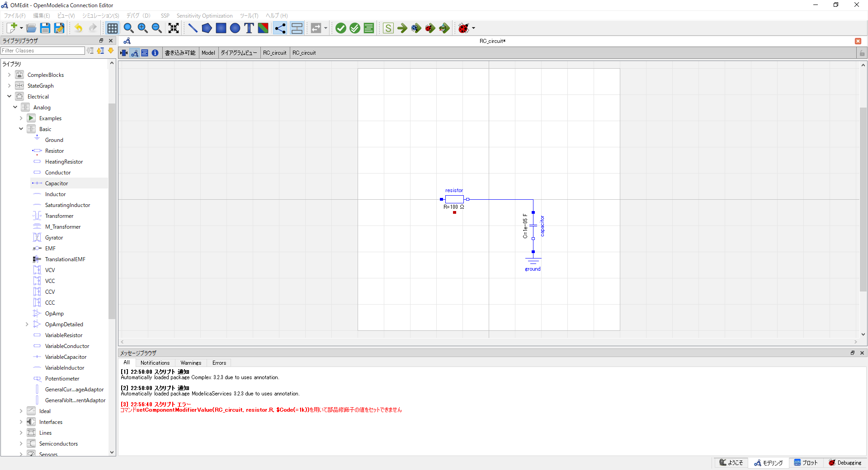The height and width of the screenshot is (470, 868).
Task: Collapse the Basic package tree node
Action: point(21,129)
